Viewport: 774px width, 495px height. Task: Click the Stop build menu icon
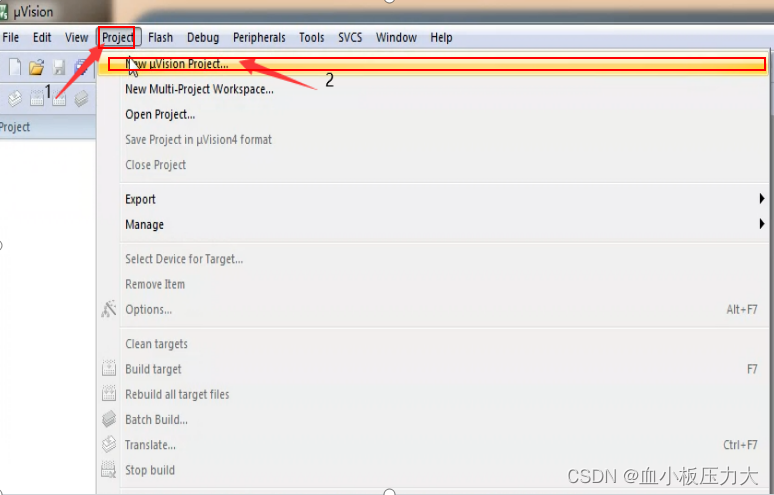click(x=109, y=469)
